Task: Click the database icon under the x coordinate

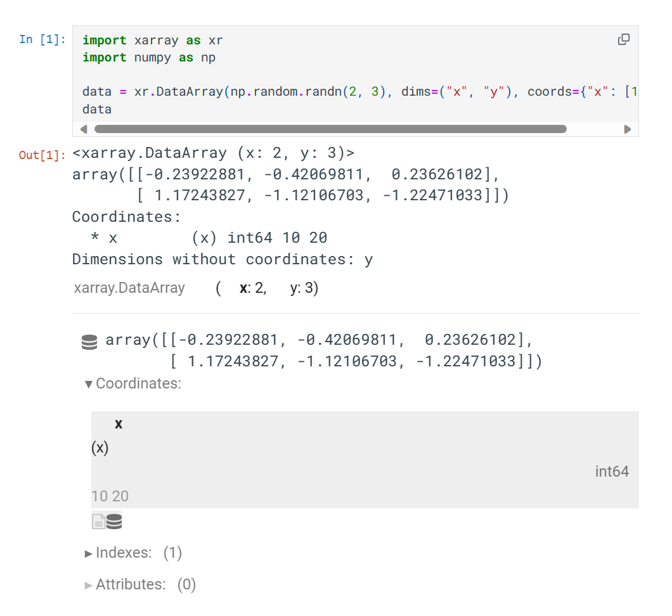Action: 113,521
